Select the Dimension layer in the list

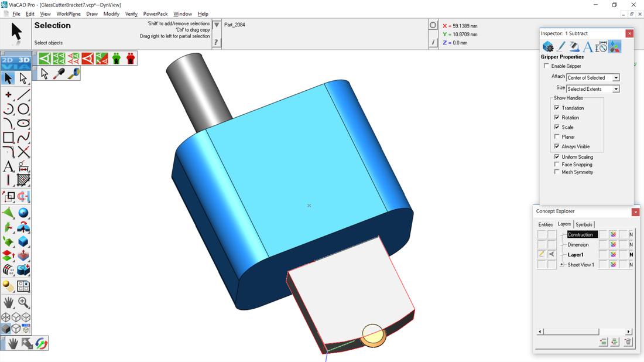578,245
